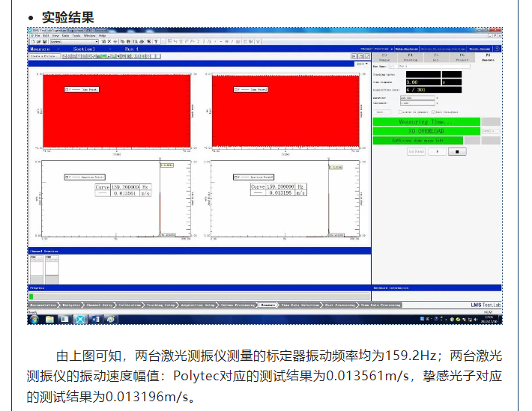Open the Data menu

pyautogui.click(x=65, y=36)
